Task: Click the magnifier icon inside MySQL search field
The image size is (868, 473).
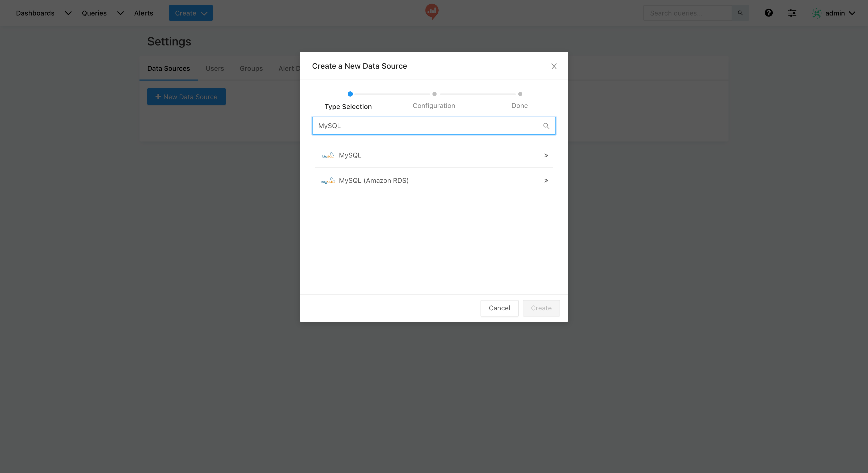Action: tap(546, 126)
